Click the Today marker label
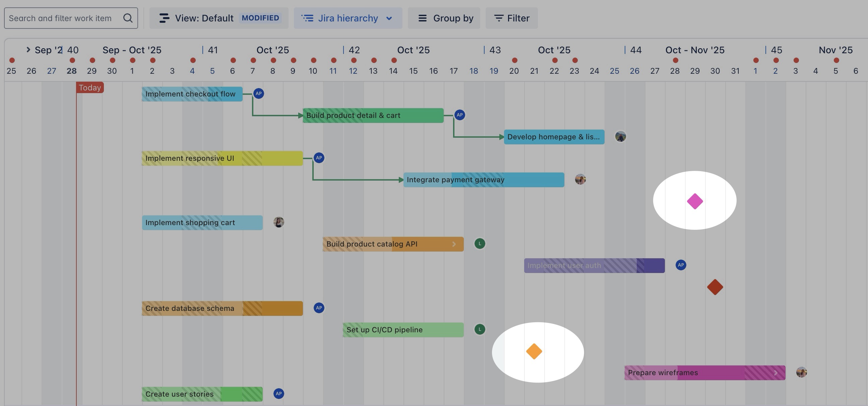This screenshot has width=868, height=406. click(89, 88)
